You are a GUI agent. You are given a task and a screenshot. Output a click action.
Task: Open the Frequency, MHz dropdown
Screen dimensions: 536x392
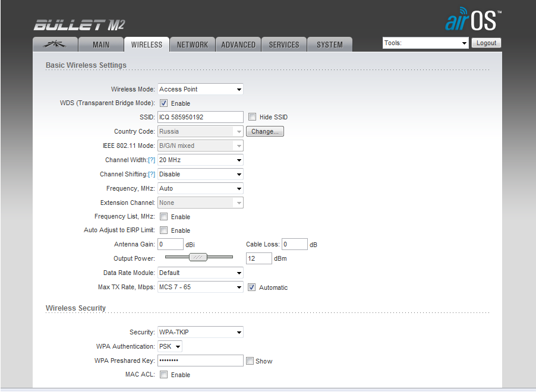(x=200, y=188)
